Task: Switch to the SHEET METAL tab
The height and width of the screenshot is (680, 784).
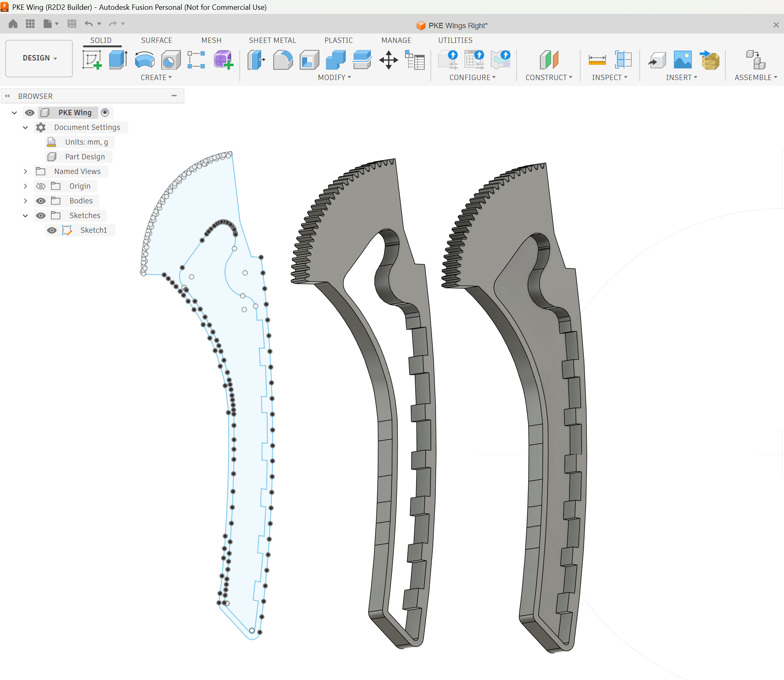Action: pyautogui.click(x=272, y=40)
